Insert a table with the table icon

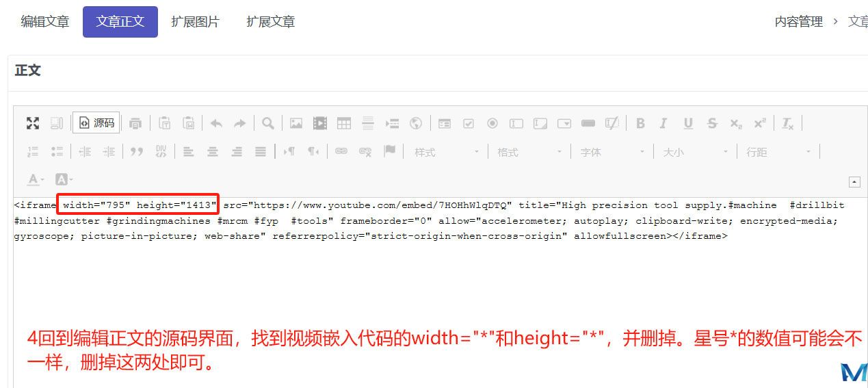pyautogui.click(x=344, y=123)
